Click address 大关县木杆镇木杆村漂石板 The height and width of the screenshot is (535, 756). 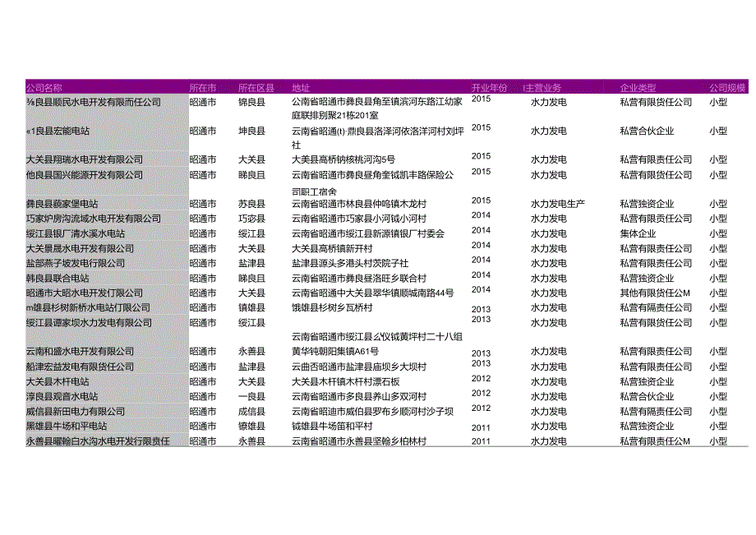[x=346, y=381]
